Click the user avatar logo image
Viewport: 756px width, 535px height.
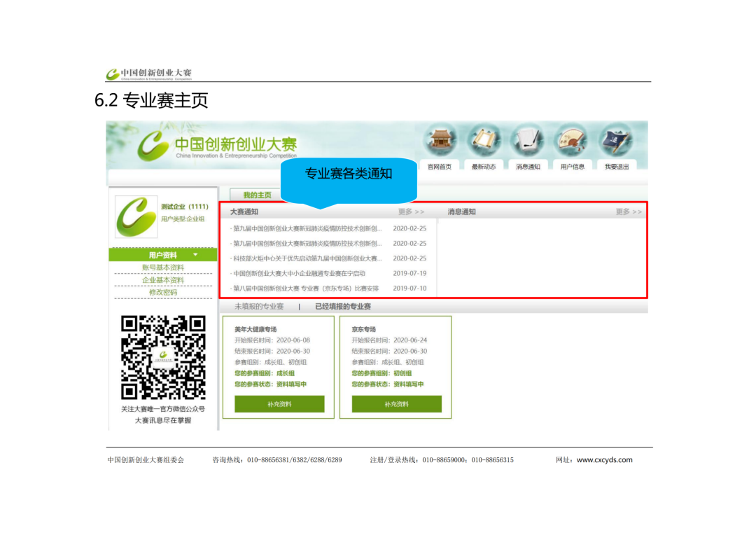(x=136, y=216)
